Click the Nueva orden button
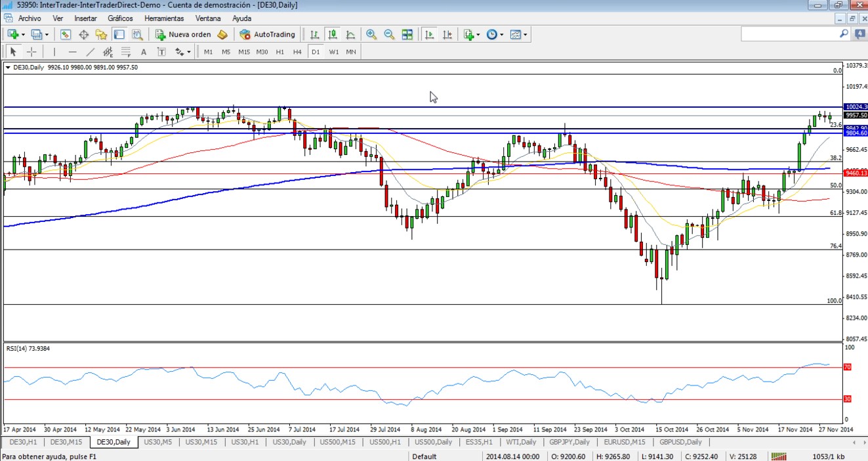 (x=183, y=34)
